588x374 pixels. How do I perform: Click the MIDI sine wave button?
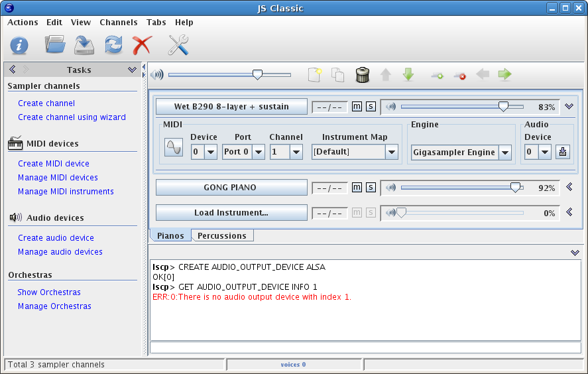point(174,147)
